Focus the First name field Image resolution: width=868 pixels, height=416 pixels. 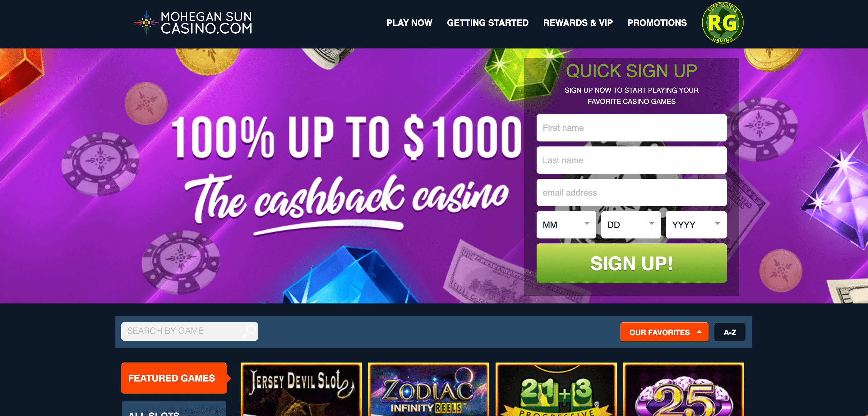tap(631, 128)
